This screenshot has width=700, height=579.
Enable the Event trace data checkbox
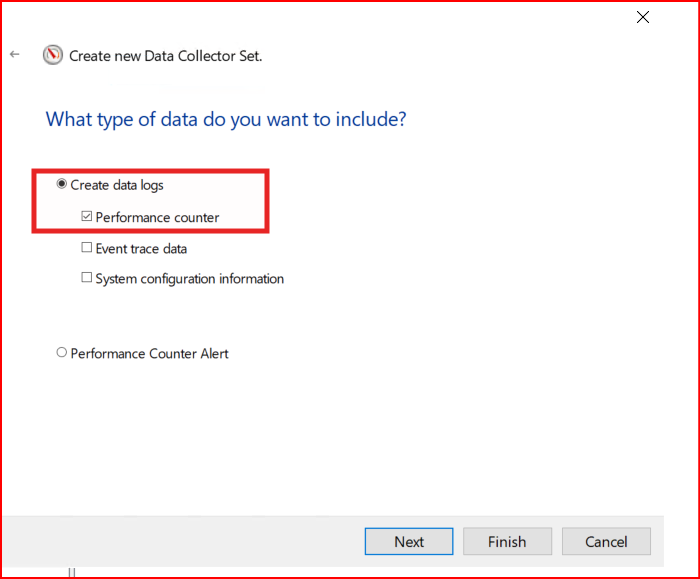coord(87,248)
